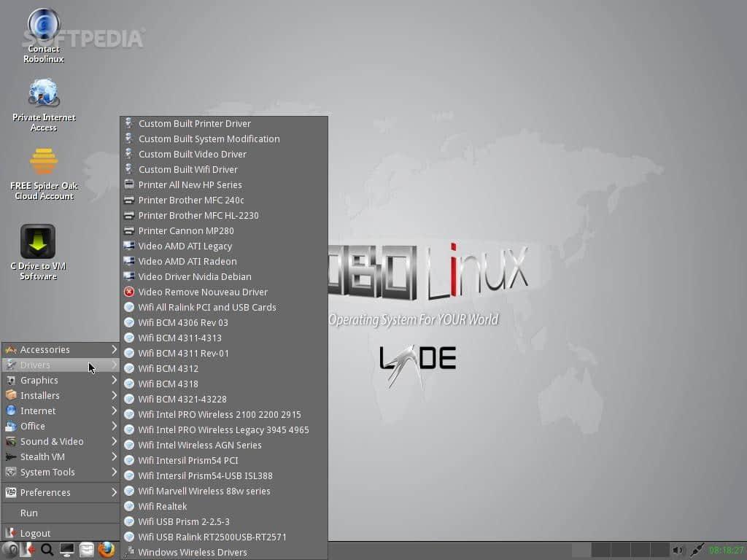Screen dimensions: 747x560
Task: Choose Printer Brother MFC HL-2230
Action: point(198,216)
